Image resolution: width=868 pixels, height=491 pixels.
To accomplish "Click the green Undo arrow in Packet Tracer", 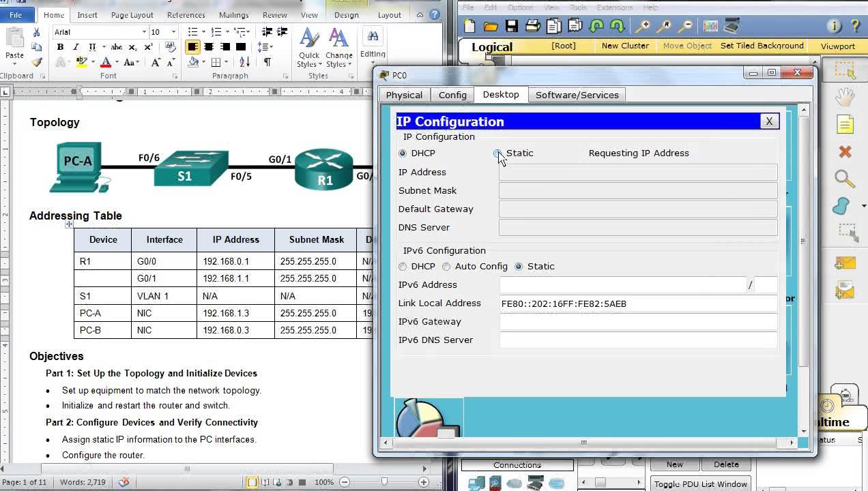I will (x=596, y=27).
